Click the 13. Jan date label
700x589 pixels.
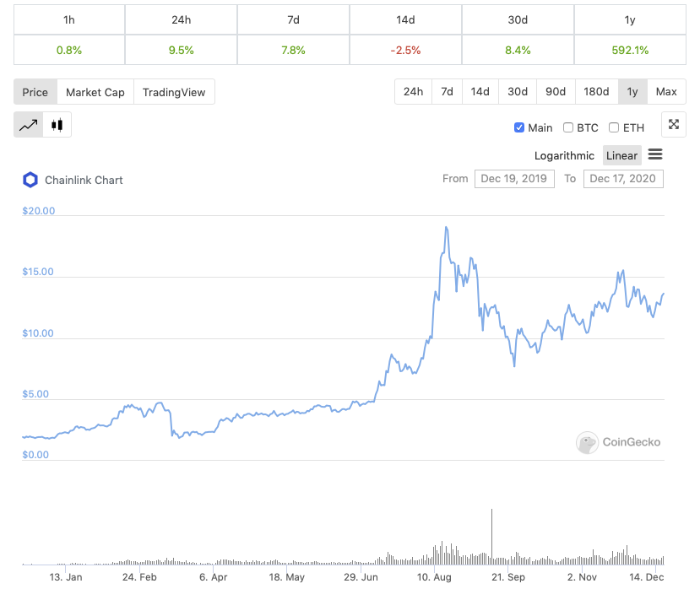[66, 577]
